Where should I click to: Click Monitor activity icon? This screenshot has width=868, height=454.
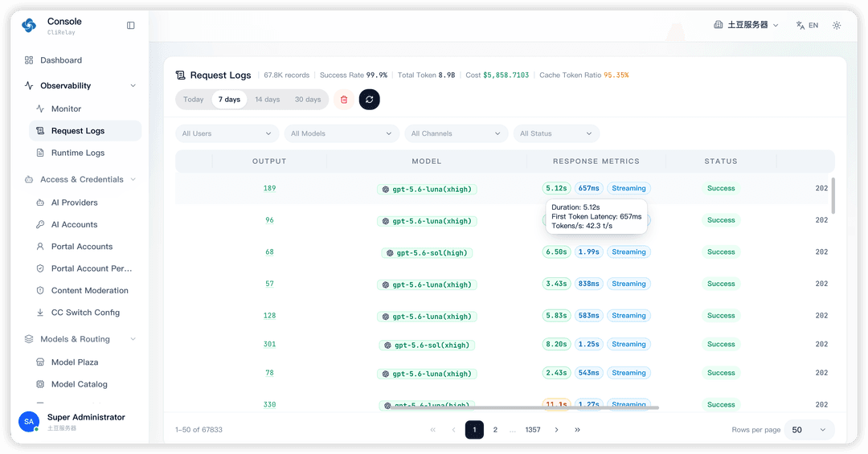[40, 109]
